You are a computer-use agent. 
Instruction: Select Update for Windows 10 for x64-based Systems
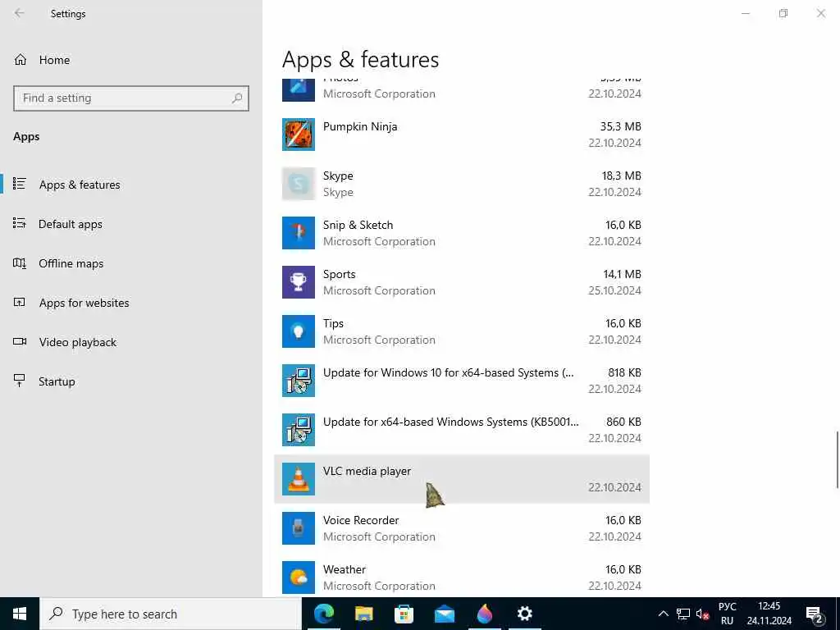449,373
